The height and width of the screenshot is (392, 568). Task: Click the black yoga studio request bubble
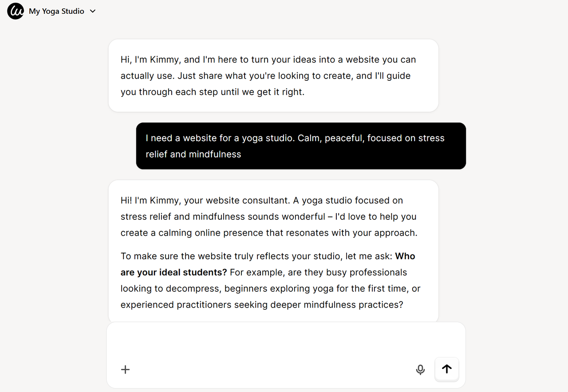[301, 146]
